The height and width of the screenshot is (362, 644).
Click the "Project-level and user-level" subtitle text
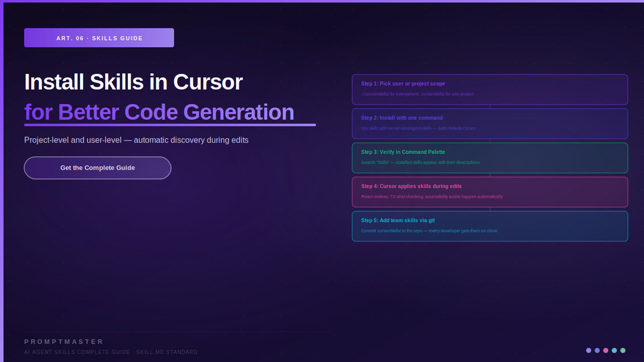click(136, 140)
